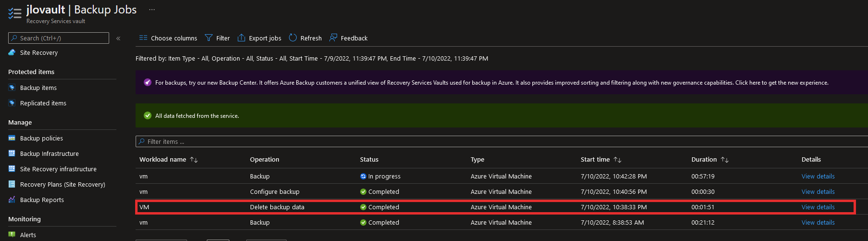Click the 'Filtered by' summary text

(312, 59)
